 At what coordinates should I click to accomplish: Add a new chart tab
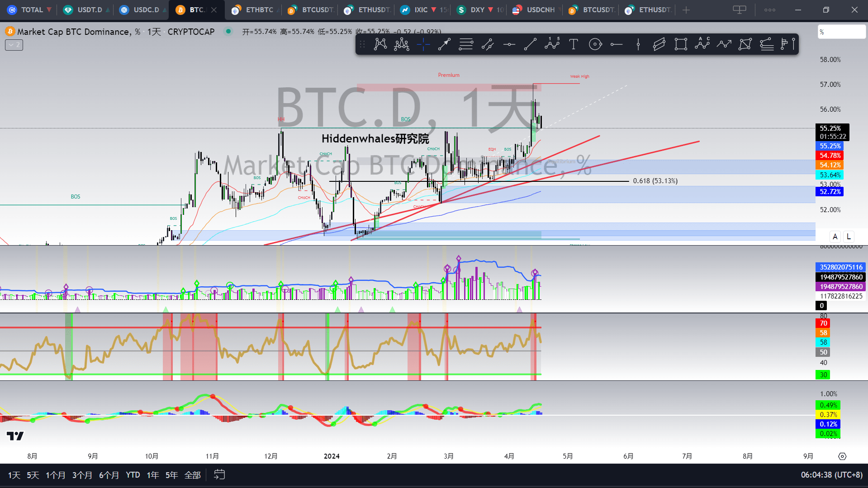click(x=686, y=10)
